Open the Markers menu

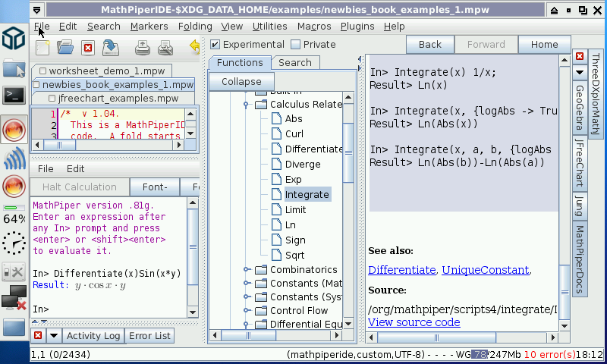click(149, 27)
